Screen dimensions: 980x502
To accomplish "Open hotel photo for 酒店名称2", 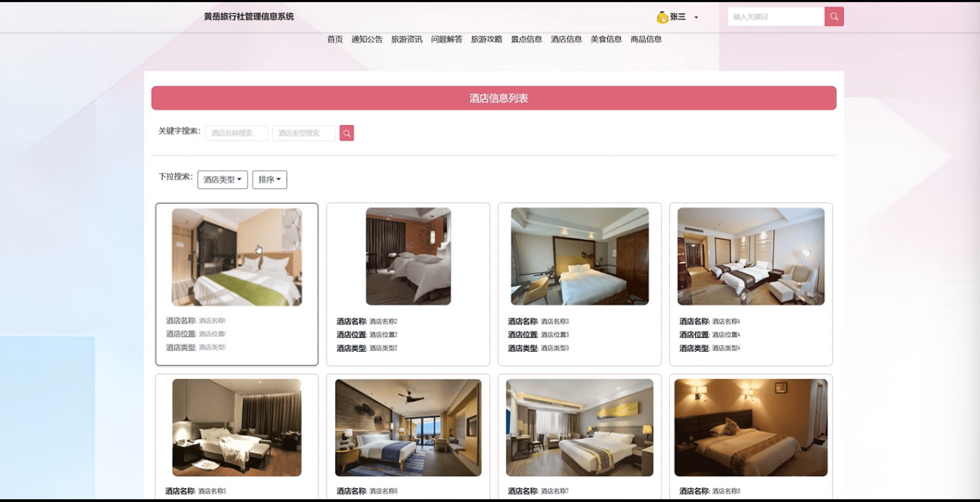I will click(408, 256).
